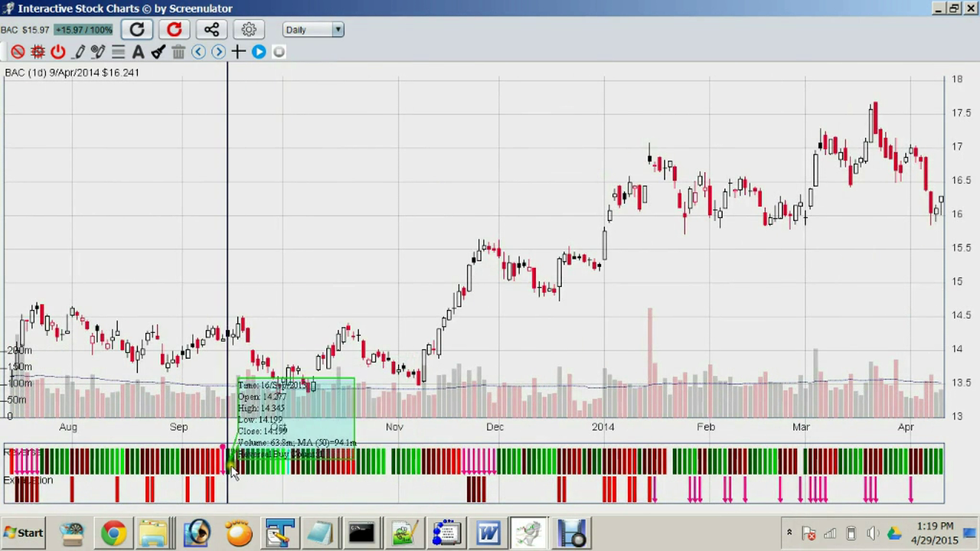Toggle the red power button icon
The height and width of the screenshot is (551, 980).
pos(57,51)
